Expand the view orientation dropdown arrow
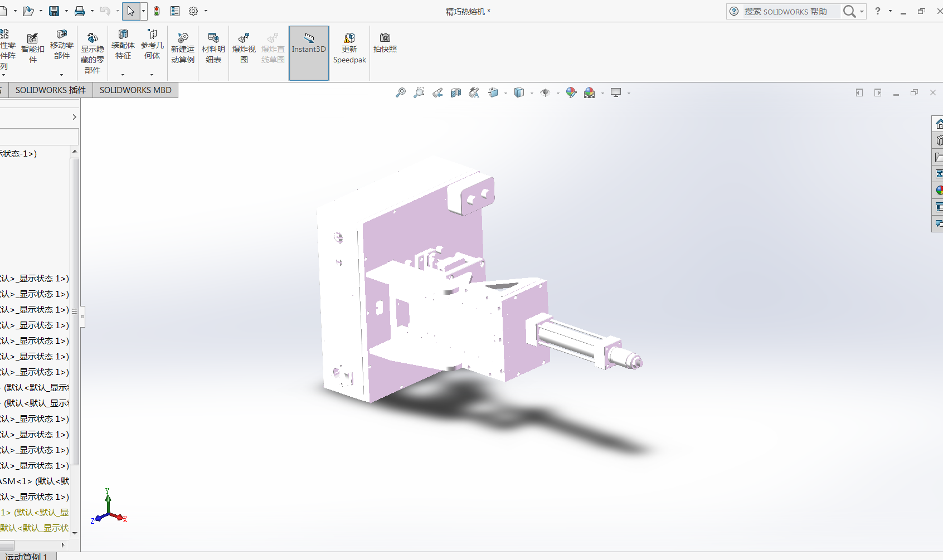Screen dimensions: 943x560 pos(505,94)
